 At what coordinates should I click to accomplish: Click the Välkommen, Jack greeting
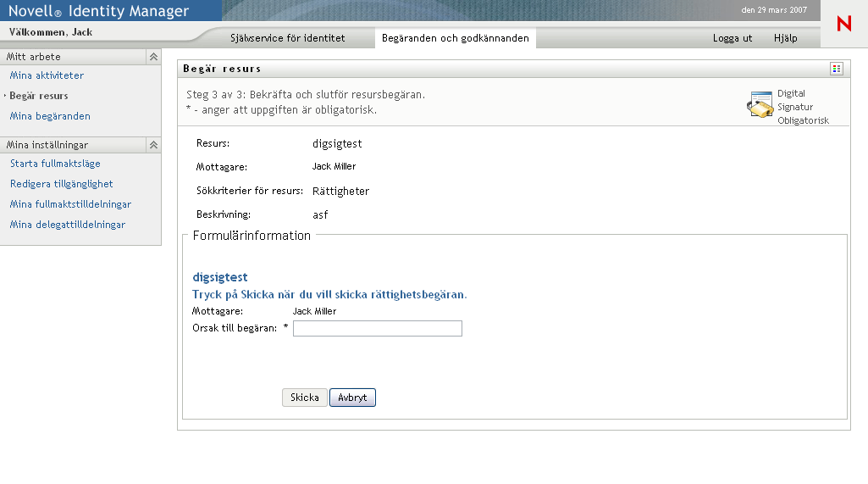[51, 32]
